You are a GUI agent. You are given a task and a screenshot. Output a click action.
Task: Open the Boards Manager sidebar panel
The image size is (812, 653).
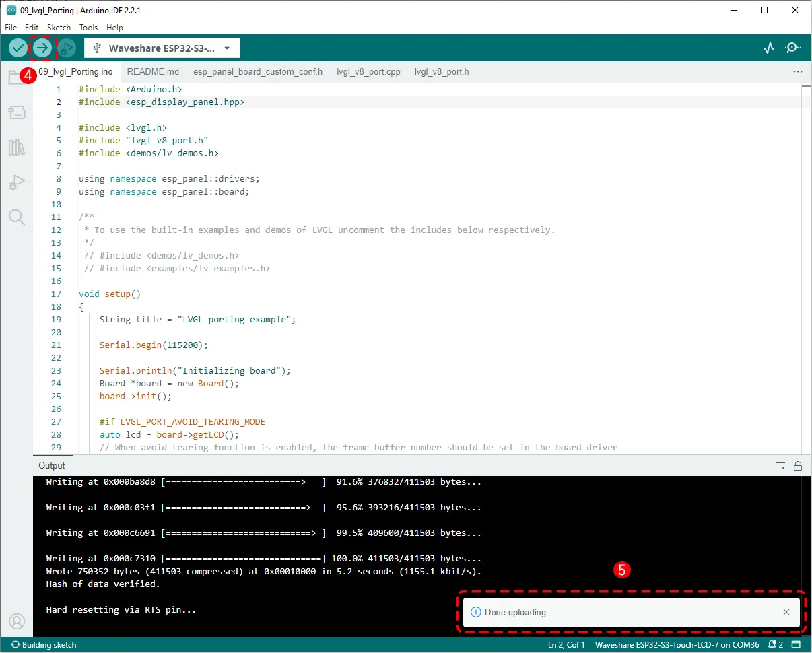coord(17,112)
